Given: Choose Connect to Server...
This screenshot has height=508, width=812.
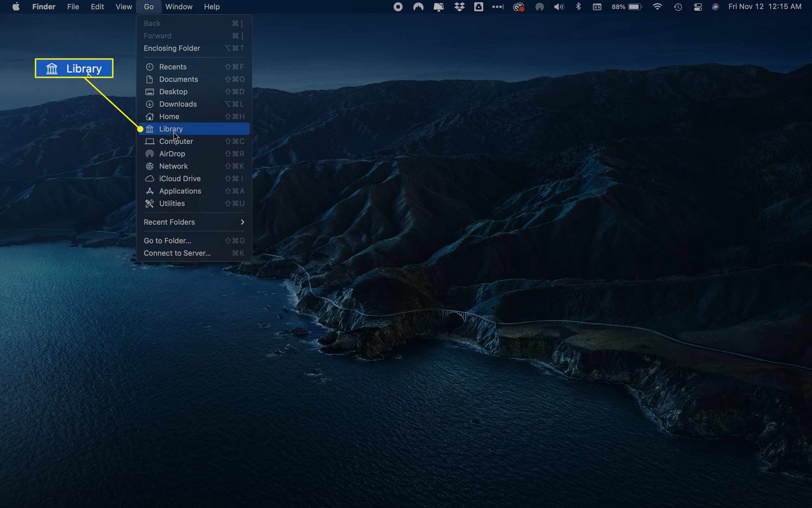Looking at the screenshot, I should [x=194, y=253].
